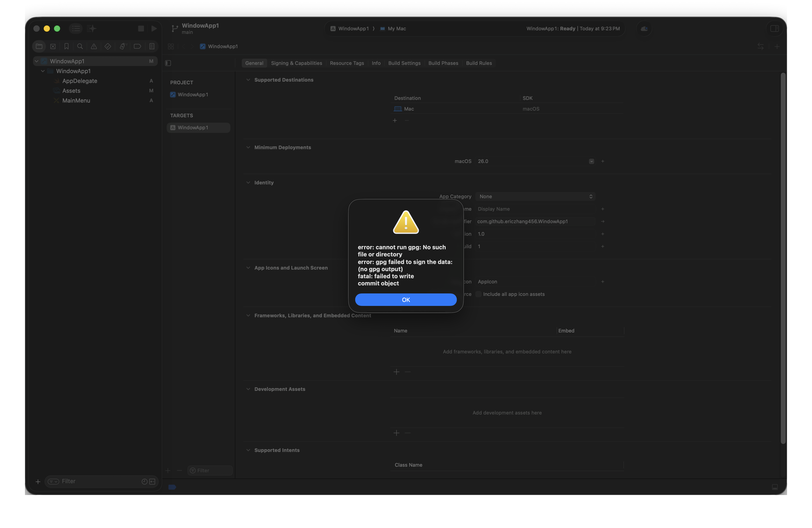This screenshot has width=812, height=528.
Task: Open the Source Control navigator icon
Action: click(53, 46)
